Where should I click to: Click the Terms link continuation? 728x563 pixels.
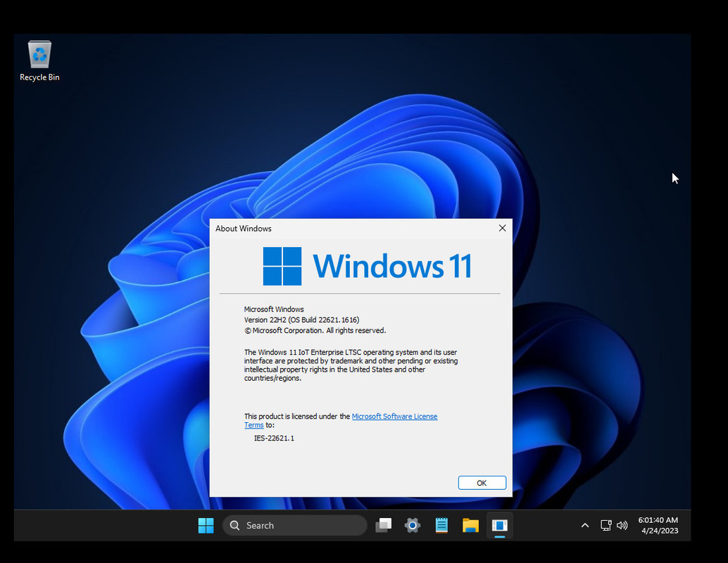(254, 425)
